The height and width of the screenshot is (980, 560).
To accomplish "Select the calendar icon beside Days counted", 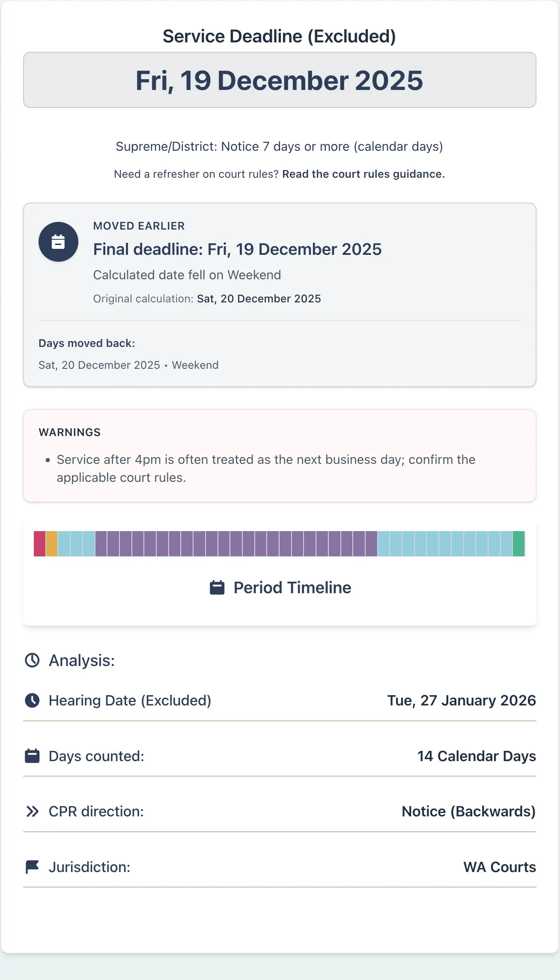I will (x=32, y=756).
